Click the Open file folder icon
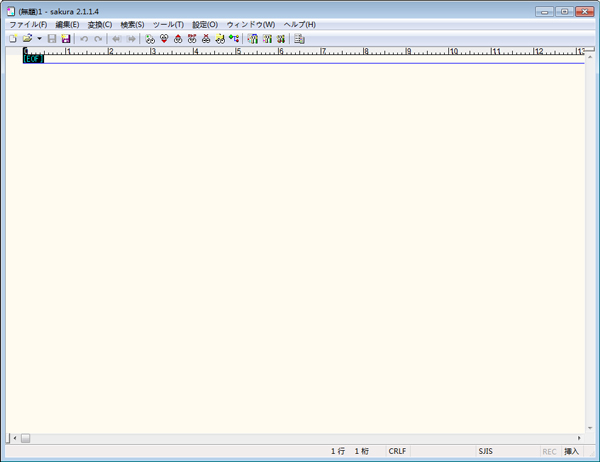The height and width of the screenshot is (462, 600). point(27,39)
